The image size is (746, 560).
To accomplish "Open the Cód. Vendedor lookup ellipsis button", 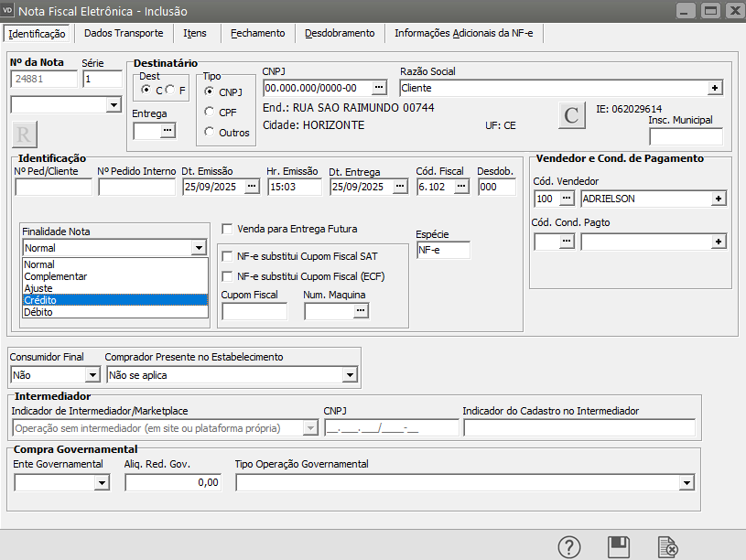I will pyautogui.click(x=567, y=199).
